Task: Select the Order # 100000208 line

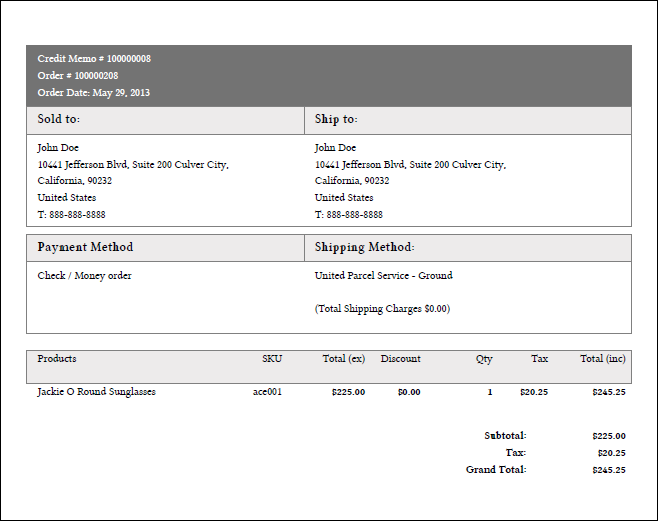Action: [78, 76]
